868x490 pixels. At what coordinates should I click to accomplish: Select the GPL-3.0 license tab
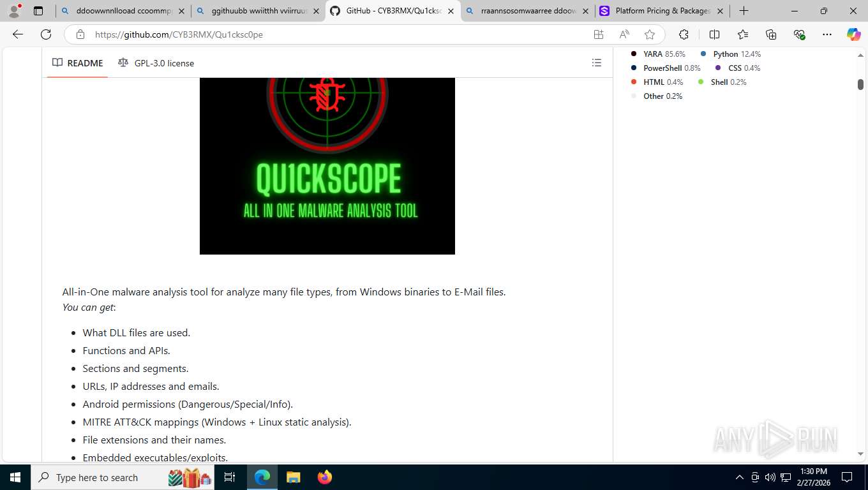click(156, 63)
